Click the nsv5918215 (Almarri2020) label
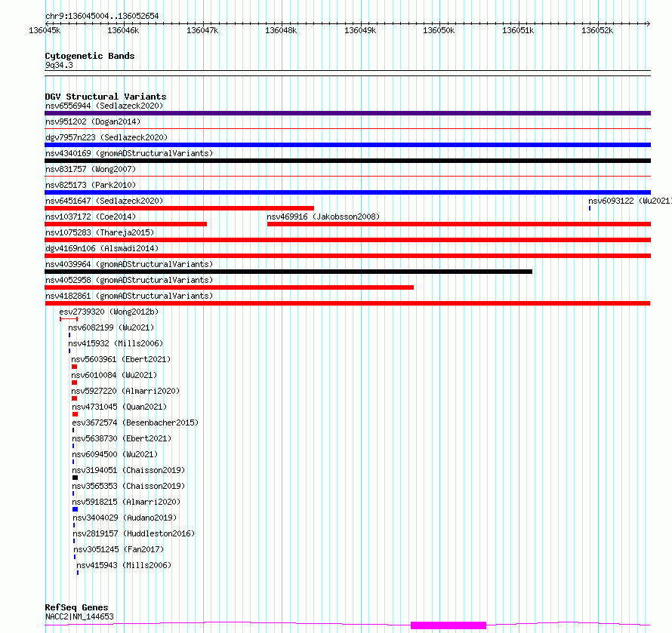This screenshot has height=633, width=672. click(126, 502)
